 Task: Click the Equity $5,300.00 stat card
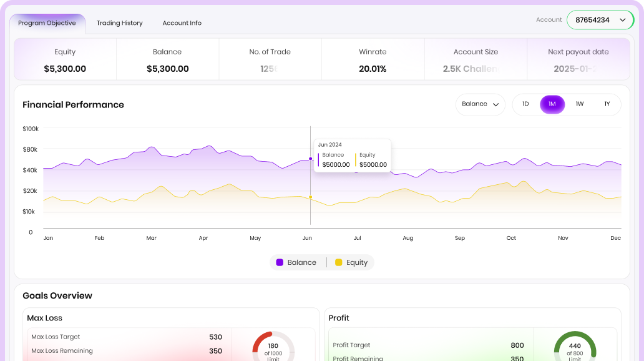pos(65,59)
